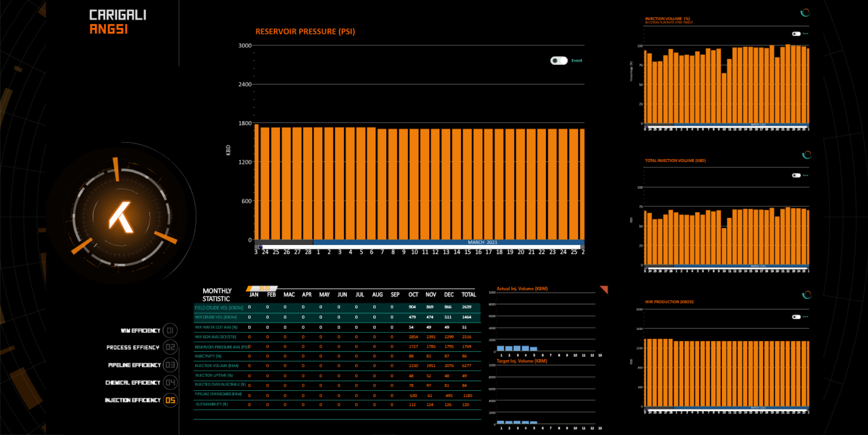Click the 01 badge beside WIM Efficiency
The image size is (868, 435).
pos(170,331)
